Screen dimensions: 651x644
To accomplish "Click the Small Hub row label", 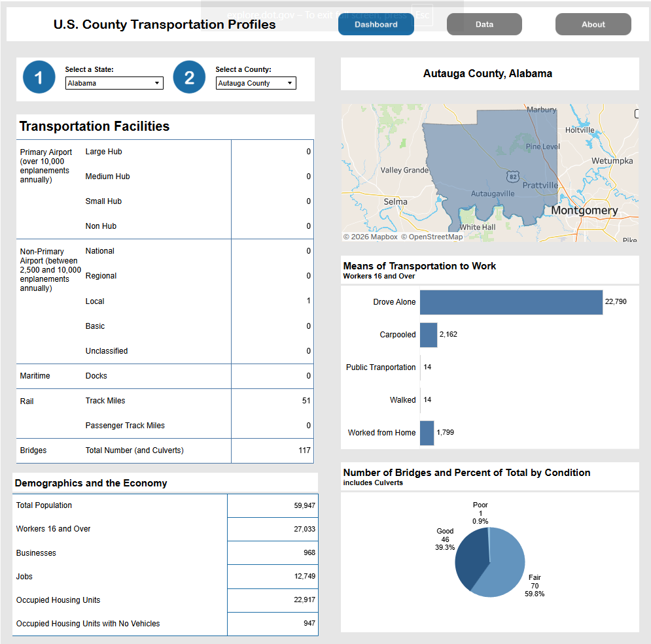I will point(103,201).
